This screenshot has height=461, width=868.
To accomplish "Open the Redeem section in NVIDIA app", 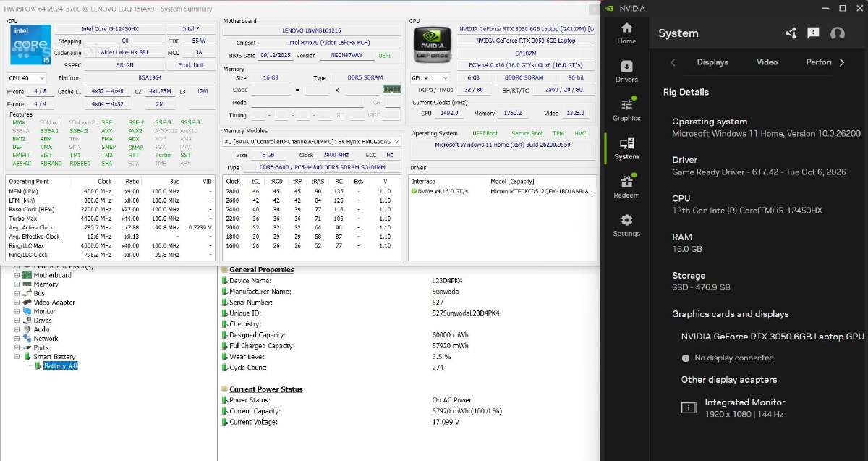I will click(x=626, y=187).
